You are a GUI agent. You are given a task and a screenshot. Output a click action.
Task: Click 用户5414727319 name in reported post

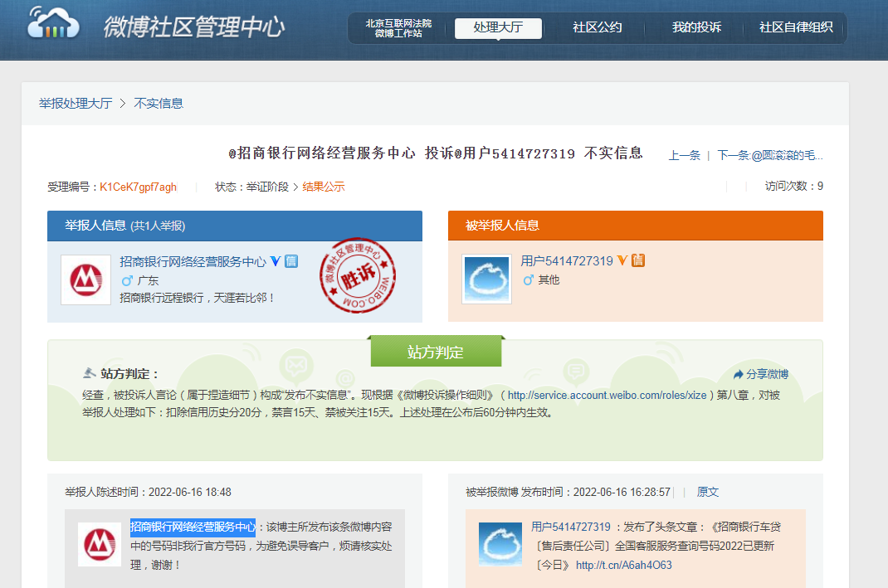(571, 527)
